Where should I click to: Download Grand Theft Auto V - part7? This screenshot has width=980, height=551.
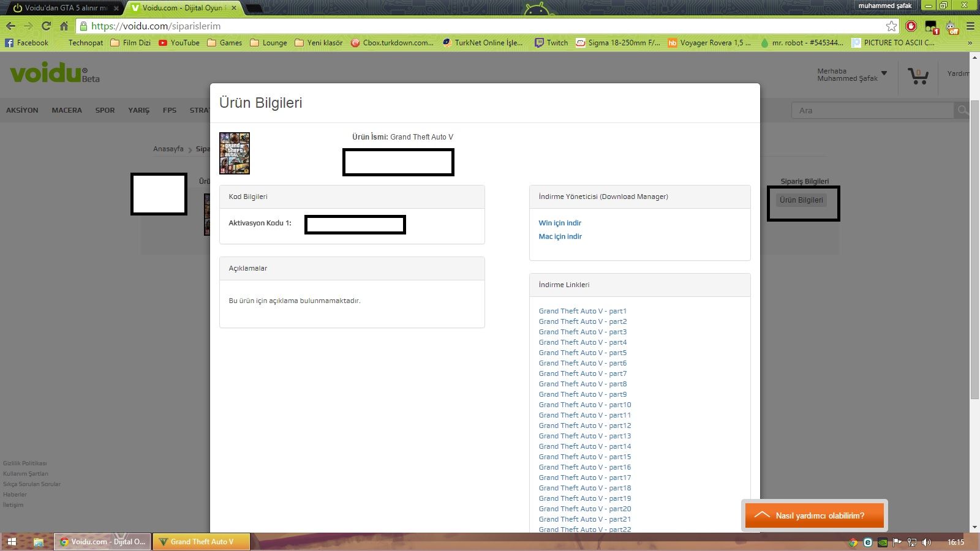[582, 373]
